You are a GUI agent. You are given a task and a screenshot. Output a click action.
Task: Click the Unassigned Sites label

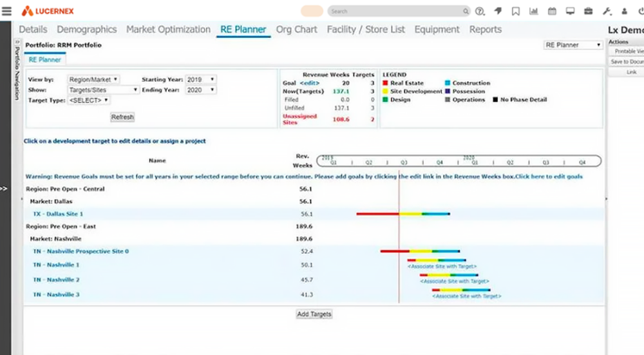(x=300, y=119)
